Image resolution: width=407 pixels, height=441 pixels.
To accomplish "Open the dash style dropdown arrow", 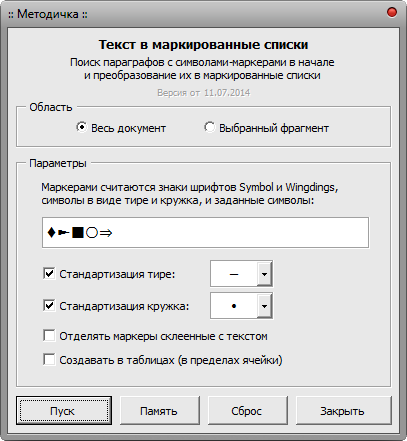I will [x=264, y=274].
